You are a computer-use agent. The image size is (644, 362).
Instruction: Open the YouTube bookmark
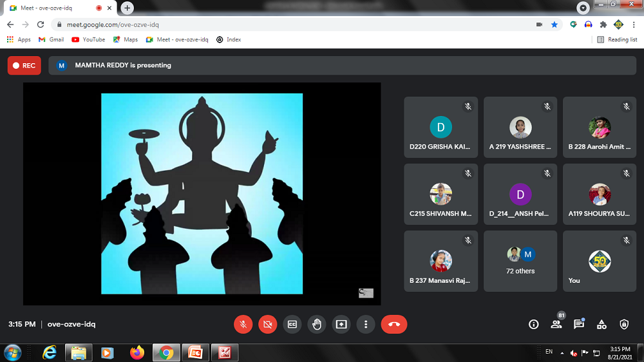[x=88, y=39]
